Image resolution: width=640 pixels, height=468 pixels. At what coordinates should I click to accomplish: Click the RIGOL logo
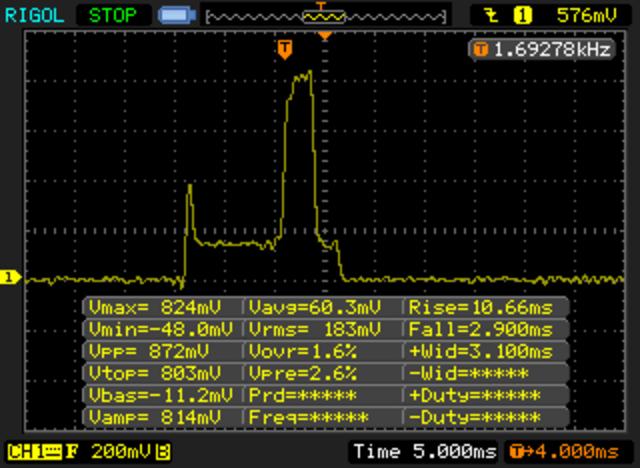coord(33,16)
